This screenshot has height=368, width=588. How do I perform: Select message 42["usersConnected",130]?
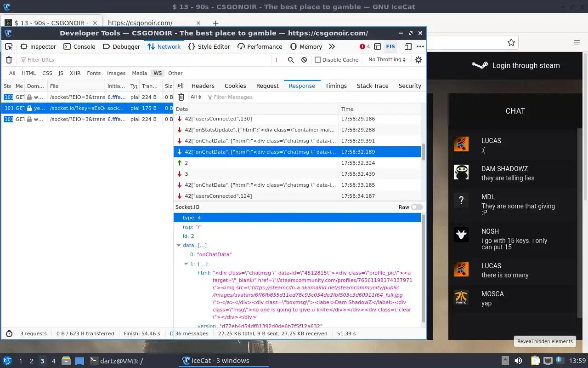click(297, 119)
